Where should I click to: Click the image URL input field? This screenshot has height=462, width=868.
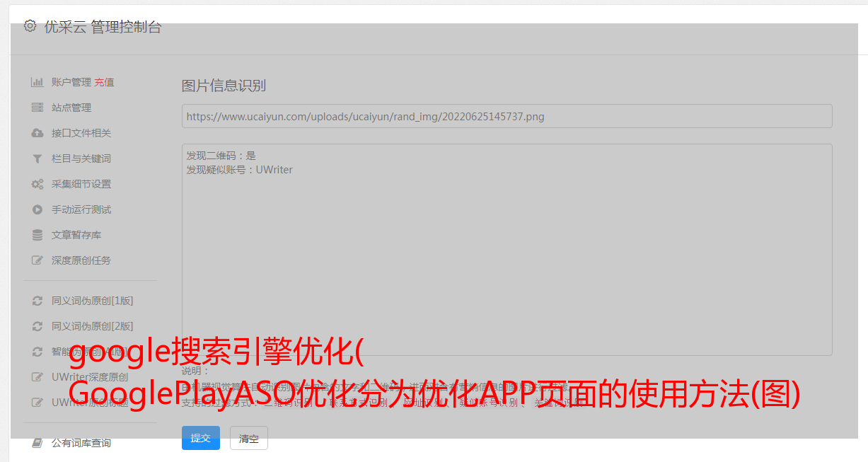[507, 116]
